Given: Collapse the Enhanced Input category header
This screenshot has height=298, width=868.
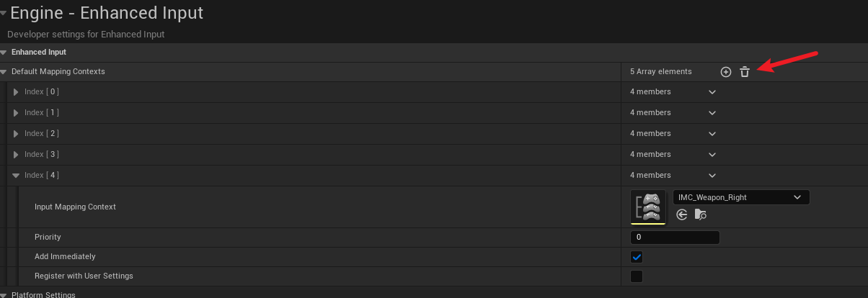Looking at the screenshot, I should point(4,52).
